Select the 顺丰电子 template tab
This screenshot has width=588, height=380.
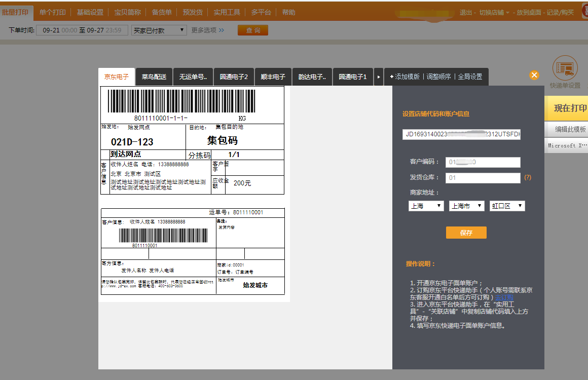[273, 77]
